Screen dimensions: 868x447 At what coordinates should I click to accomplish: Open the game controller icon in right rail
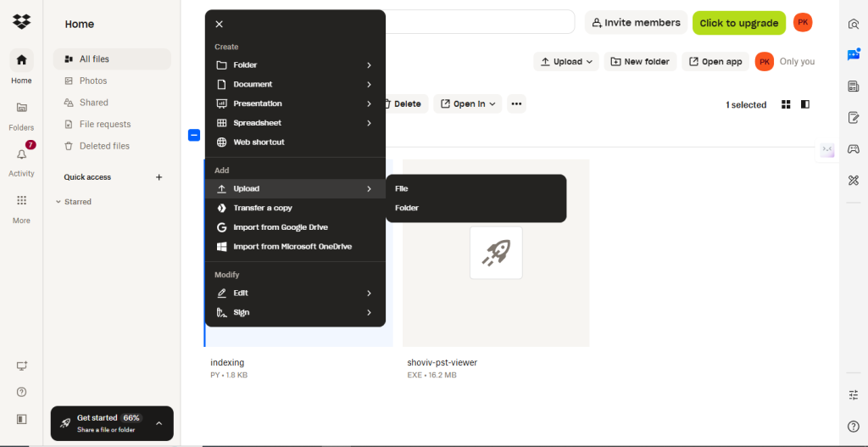(854, 148)
